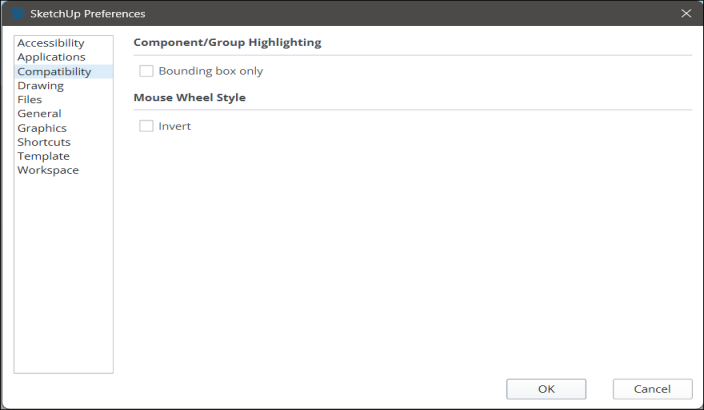
Task: Enable the Bounding box only checkbox
Action: (x=146, y=71)
